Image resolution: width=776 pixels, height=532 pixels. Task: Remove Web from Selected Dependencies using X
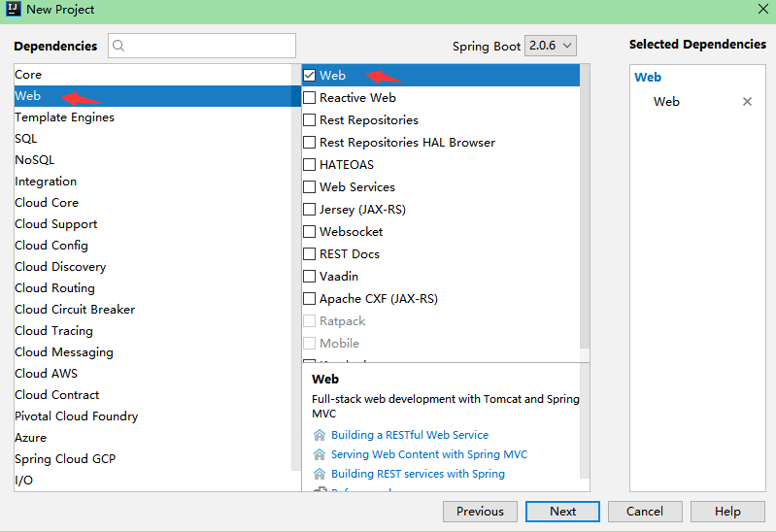[x=747, y=102]
